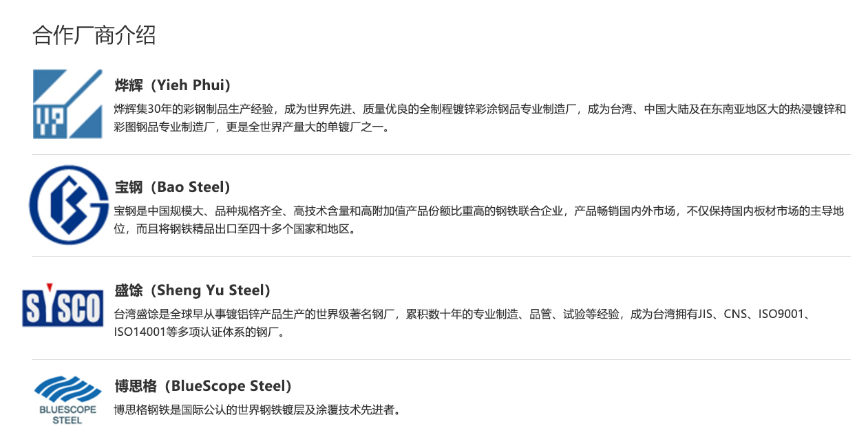Click the SYSCO Sheng Yu logo
This screenshot has width=868, height=437.
(x=63, y=304)
